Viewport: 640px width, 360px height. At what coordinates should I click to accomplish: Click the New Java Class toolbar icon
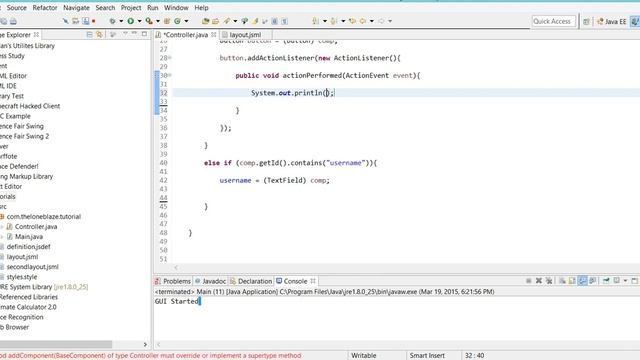177,21
